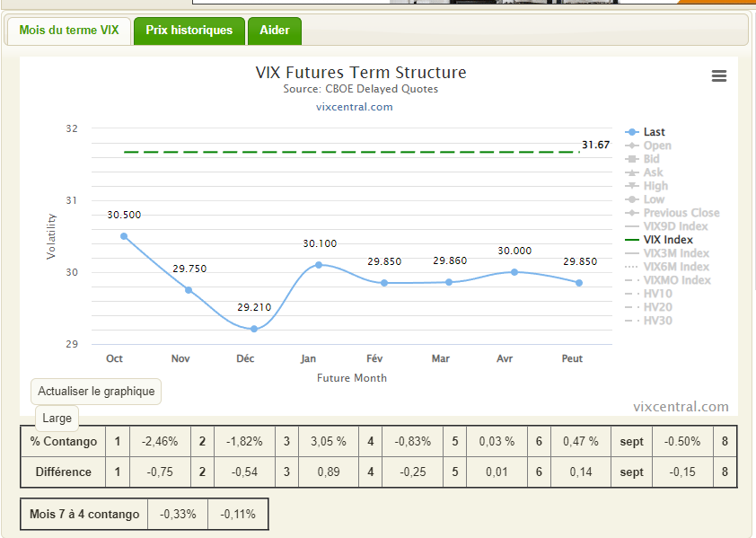Select the -0,75 difference cell
The height and width of the screenshot is (538, 756).
(x=160, y=472)
